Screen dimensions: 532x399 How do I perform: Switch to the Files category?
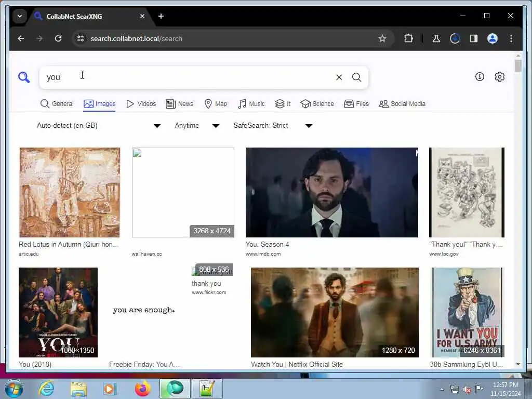pos(356,104)
